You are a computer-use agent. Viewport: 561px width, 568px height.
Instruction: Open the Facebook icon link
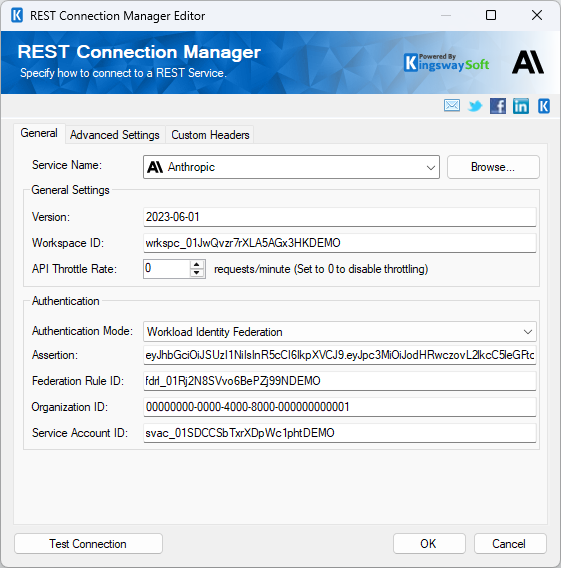498,106
